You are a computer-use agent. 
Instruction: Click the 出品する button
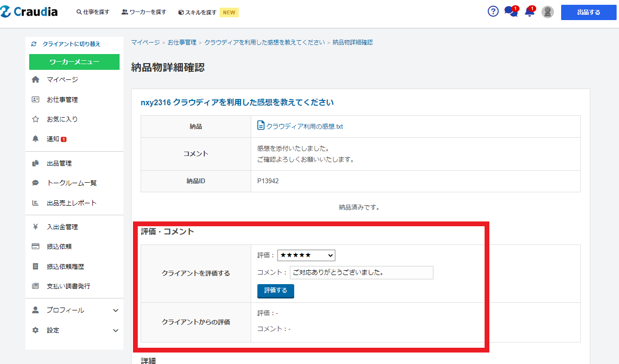[588, 12]
